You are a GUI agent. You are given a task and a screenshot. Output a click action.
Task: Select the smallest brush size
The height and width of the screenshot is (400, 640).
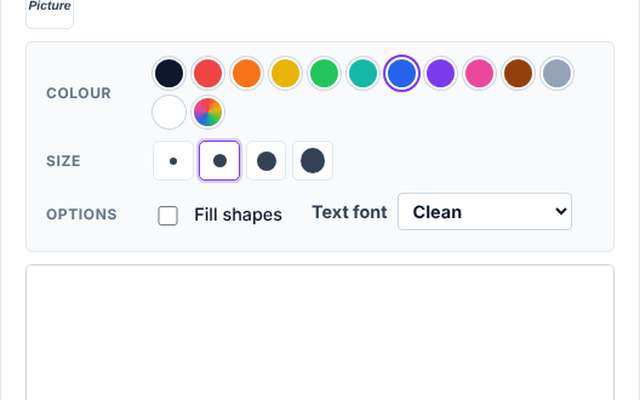click(173, 161)
